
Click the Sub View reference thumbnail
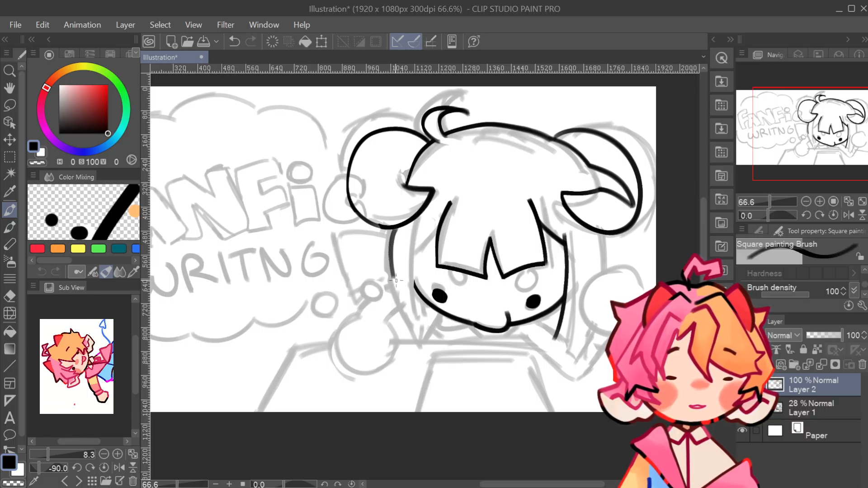pos(76,366)
